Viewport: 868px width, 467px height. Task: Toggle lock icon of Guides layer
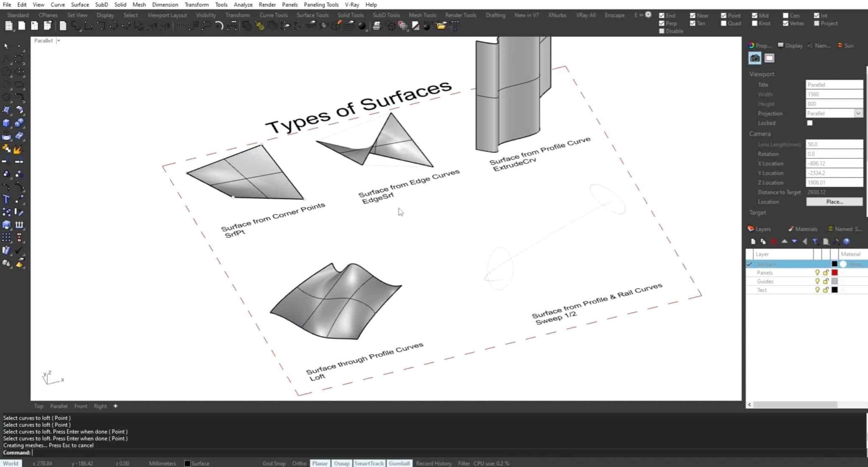[x=826, y=281]
